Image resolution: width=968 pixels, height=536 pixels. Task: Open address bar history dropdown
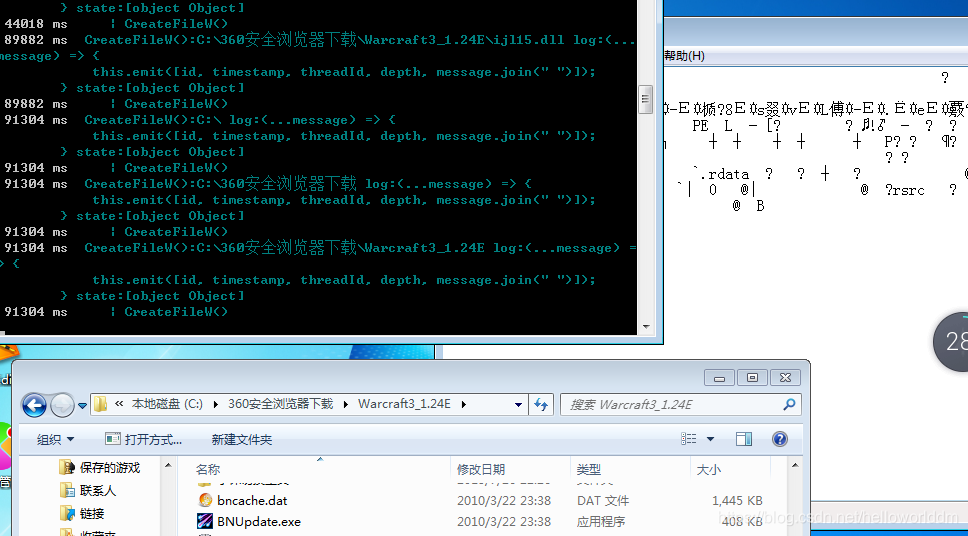click(x=519, y=404)
